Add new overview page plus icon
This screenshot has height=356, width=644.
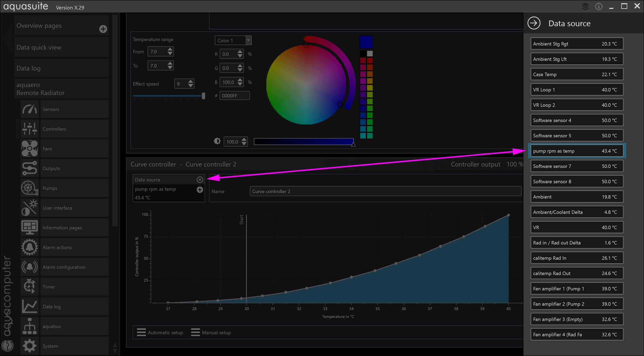pyautogui.click(x=103, y=29)
